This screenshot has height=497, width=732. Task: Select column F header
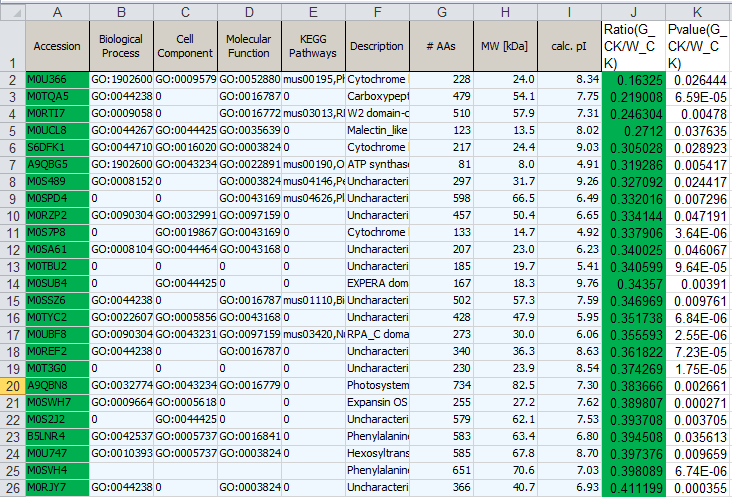click(377, 13)
